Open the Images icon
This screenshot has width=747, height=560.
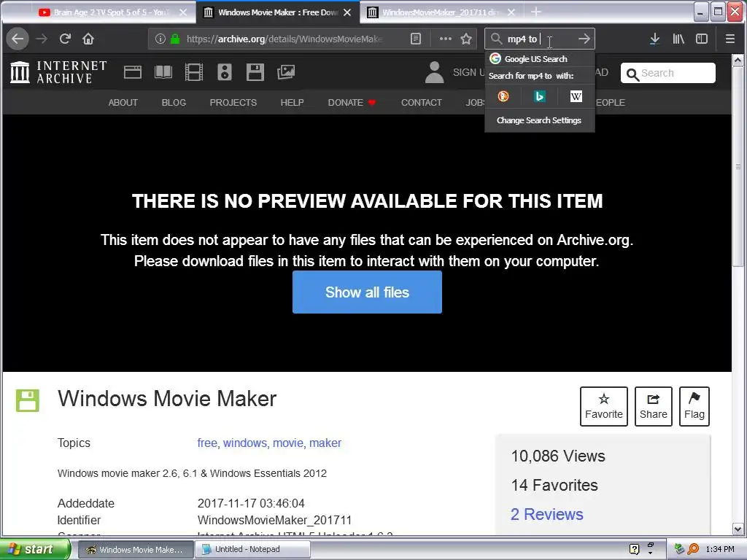(286, 72)
